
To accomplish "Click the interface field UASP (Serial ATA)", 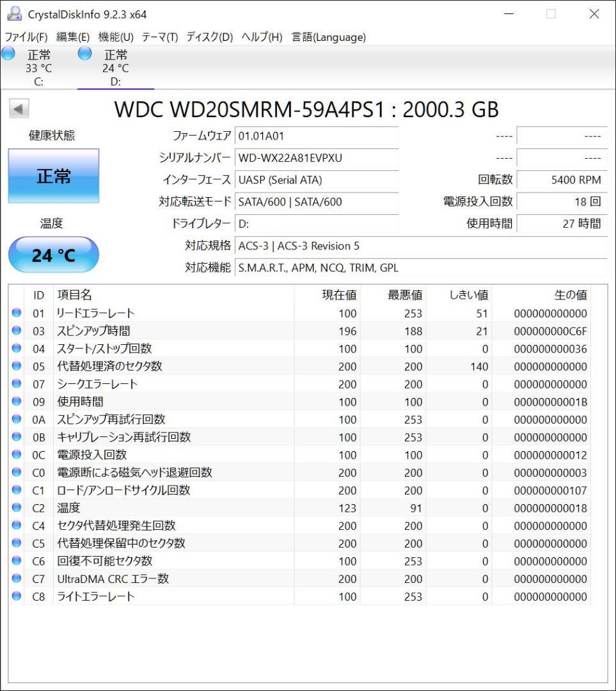I will click(x=317, y=180).
